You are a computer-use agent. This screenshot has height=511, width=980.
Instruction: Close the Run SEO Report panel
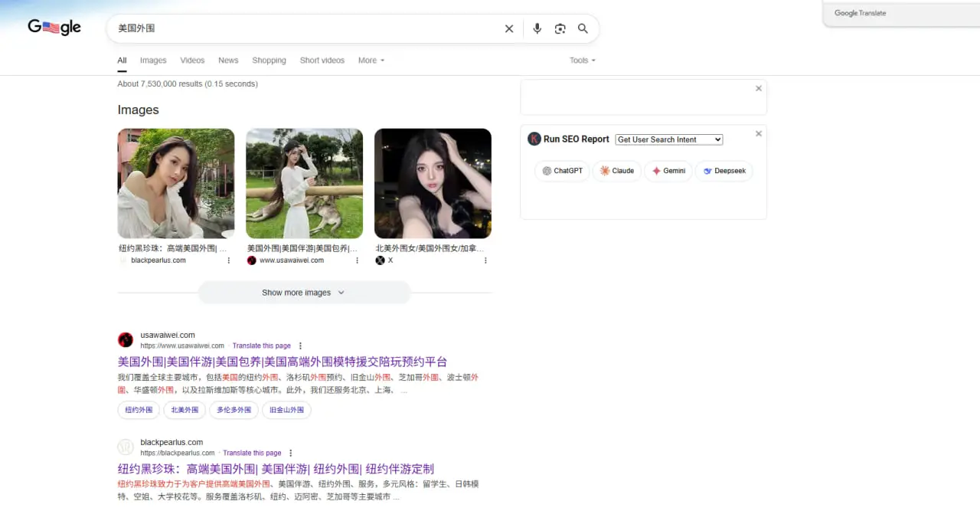pyautogui.click(x=759, y=133)
